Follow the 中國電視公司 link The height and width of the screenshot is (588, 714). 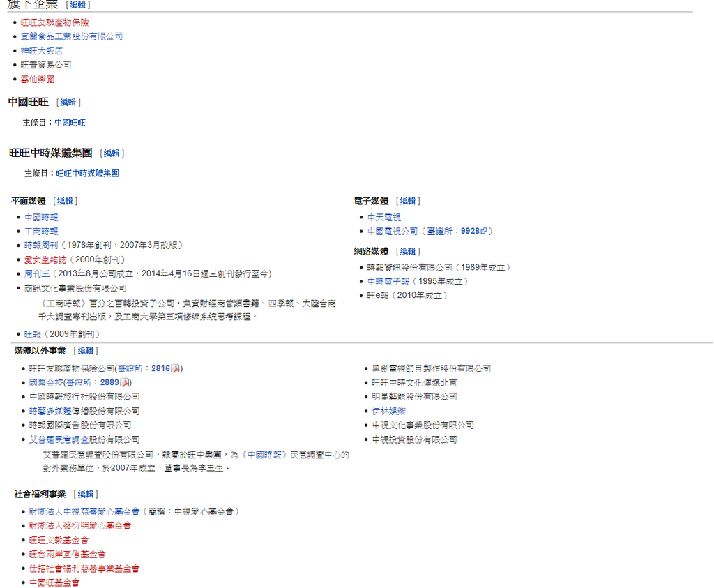pyautogui.click(x=393, y=231)
